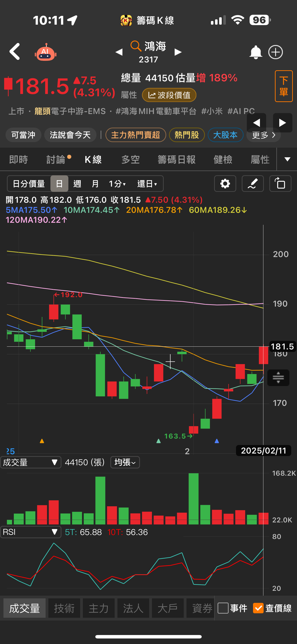Open the 1分 minute interval dropdown

[117, 184]
